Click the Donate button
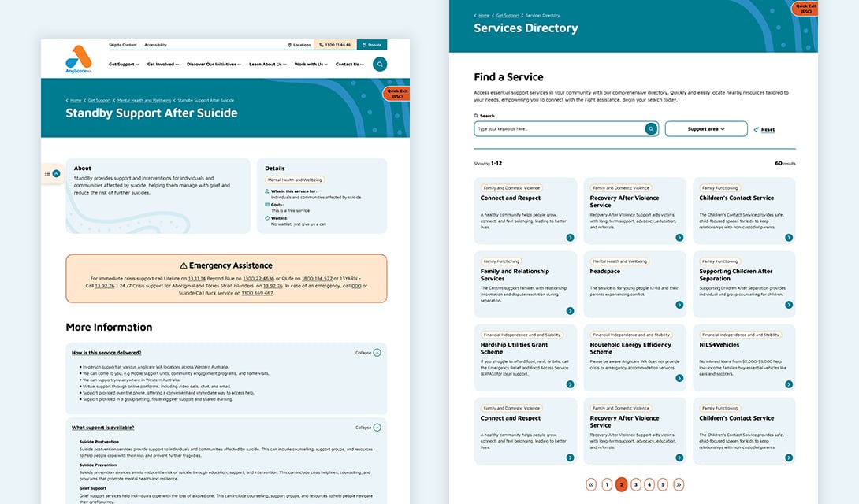The image size is (859, 504). point(371,45)
